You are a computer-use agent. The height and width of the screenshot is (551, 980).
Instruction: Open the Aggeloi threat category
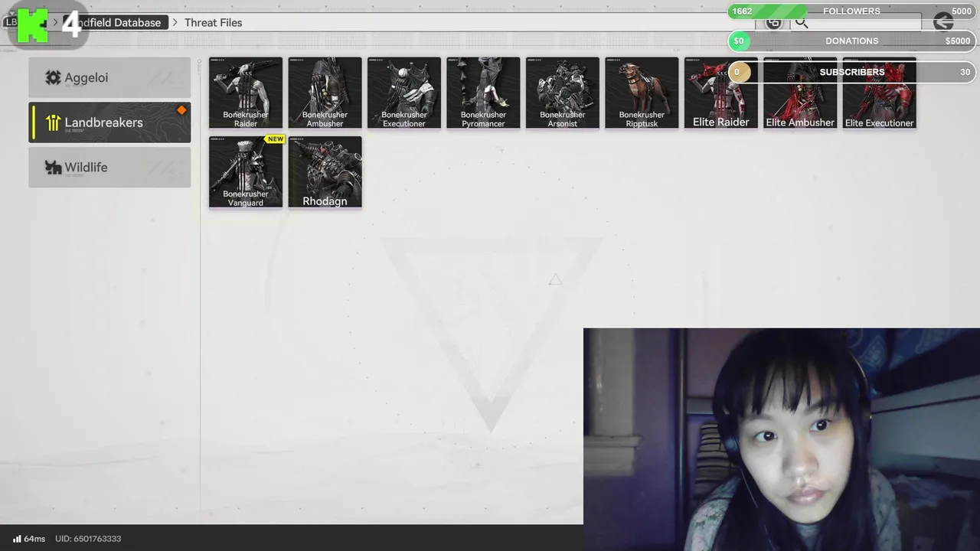(109, 77)
